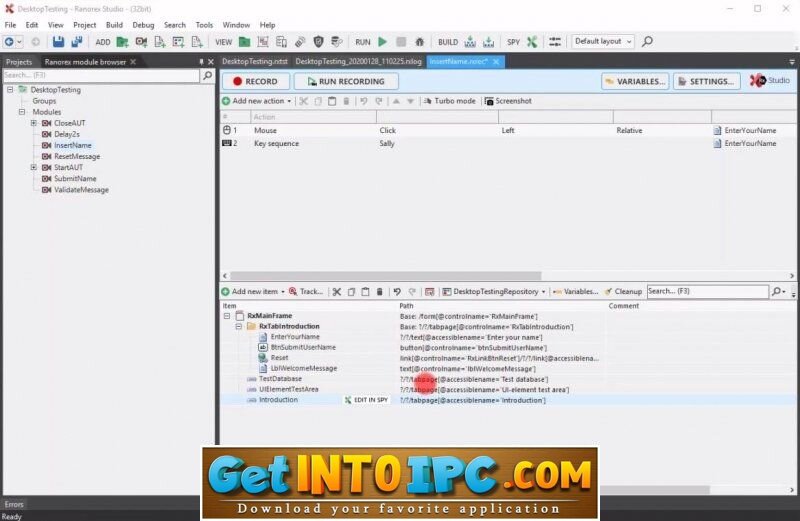Viewport: 800px width, 521px height.
Task: Select the LblWelcomeMessage repository item
Action: point(304,368)
